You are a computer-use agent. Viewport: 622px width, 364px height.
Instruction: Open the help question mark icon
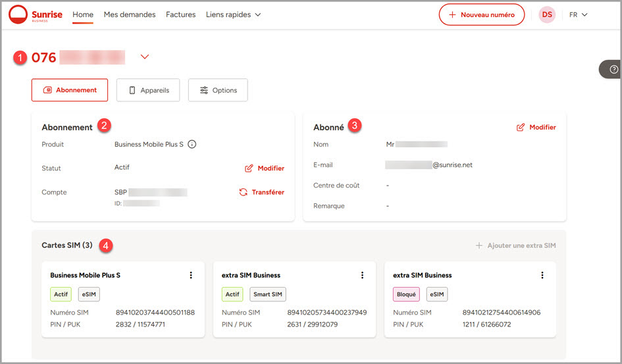coord(613,69)
